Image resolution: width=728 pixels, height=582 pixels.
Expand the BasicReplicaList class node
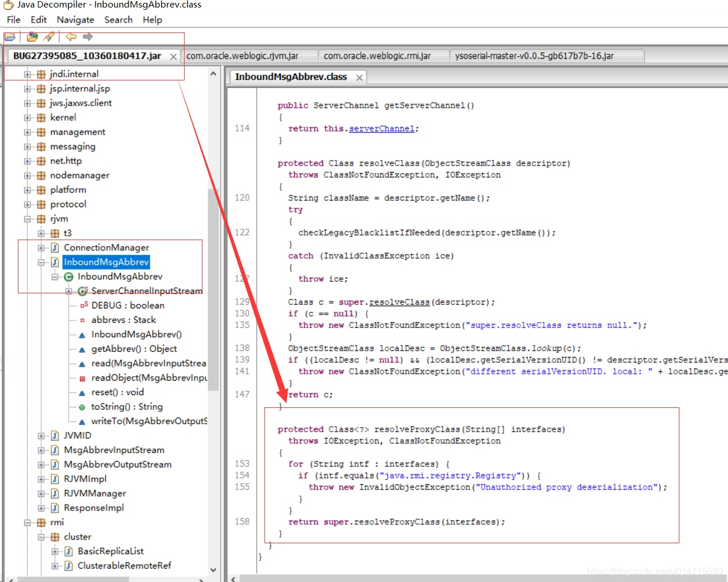55,551
